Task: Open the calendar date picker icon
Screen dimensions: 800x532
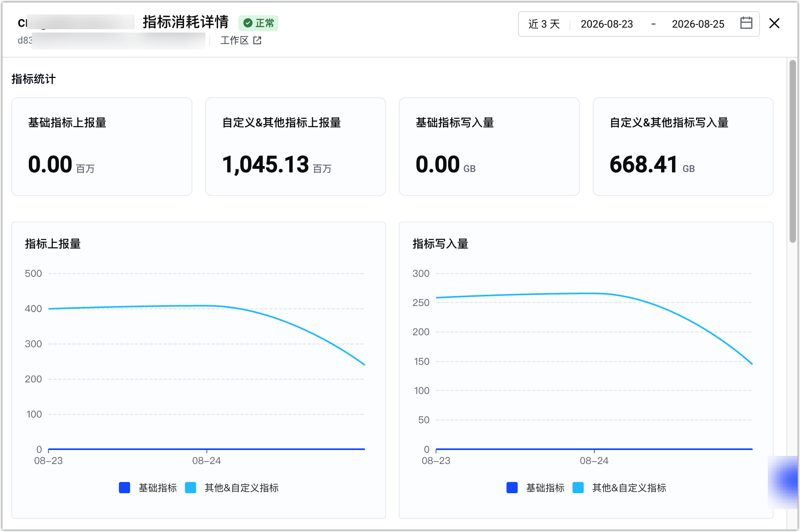Action: 746,23
